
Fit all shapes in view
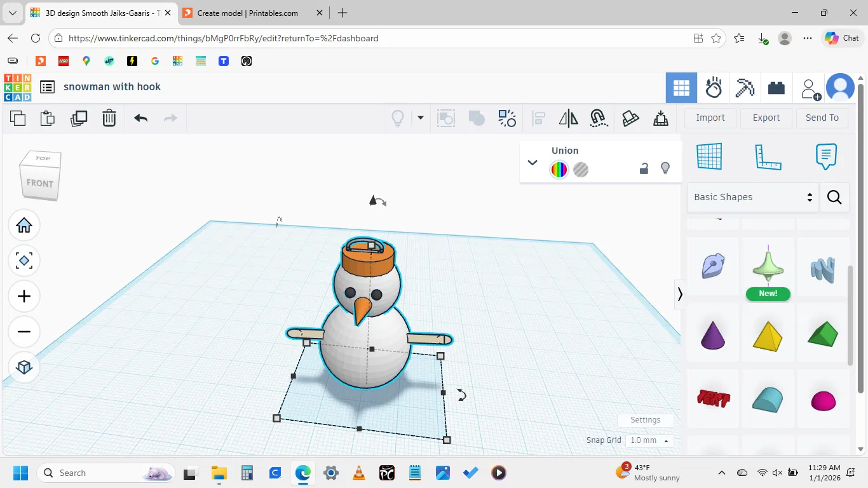pyautogui.click(x=24, y=261)
